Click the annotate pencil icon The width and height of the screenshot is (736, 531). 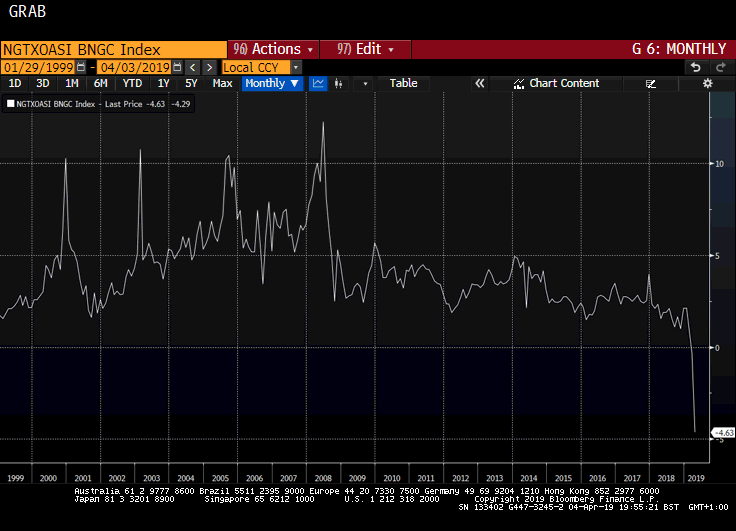coord(651,84)
